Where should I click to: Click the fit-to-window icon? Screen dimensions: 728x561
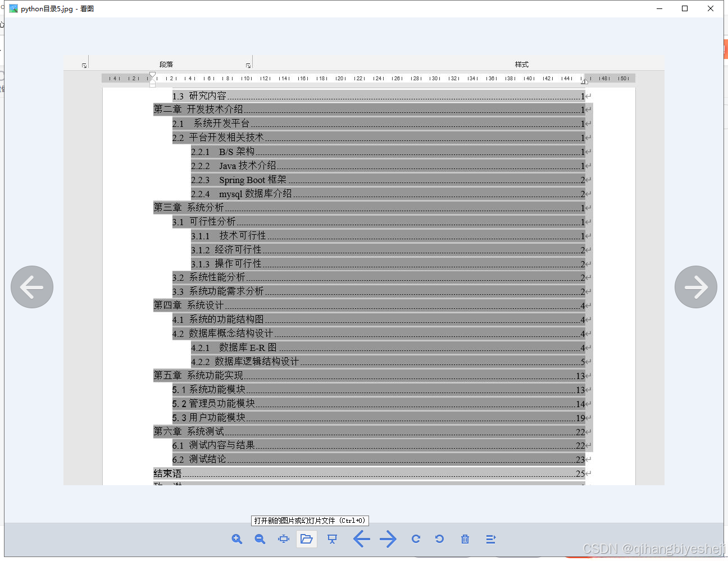tap(283, 539)
